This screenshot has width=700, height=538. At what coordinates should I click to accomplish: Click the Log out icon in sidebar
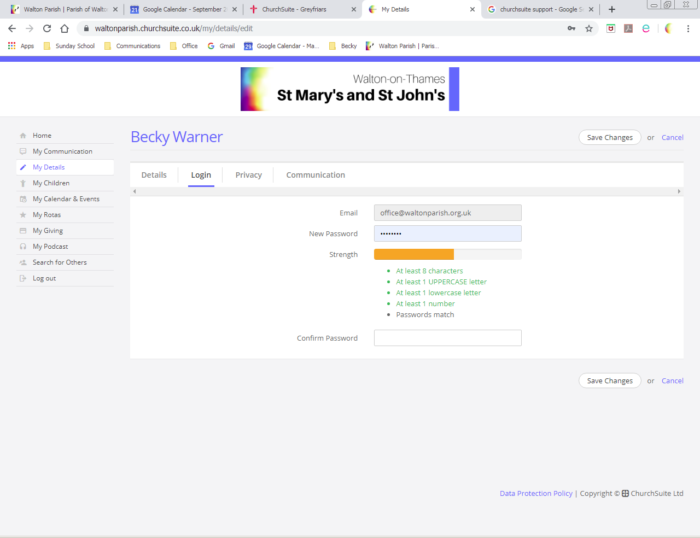[x=23, y=278]
